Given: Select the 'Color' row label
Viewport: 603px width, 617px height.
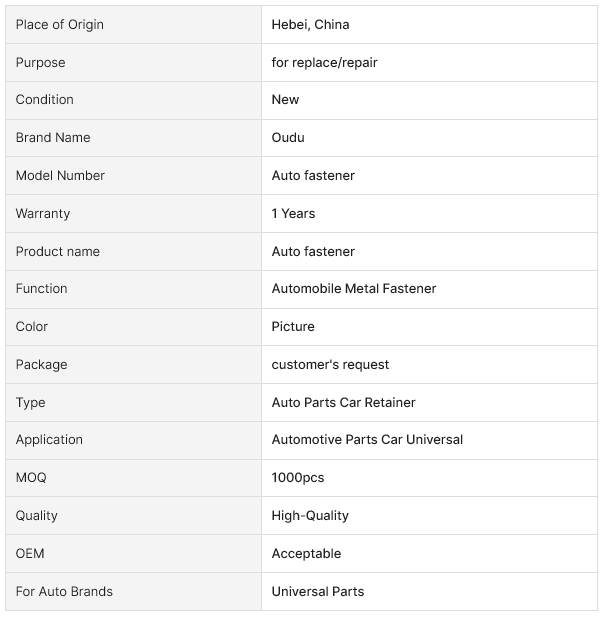Looking at the screenshot, I should pyautogui.click(x=32, y=326).
